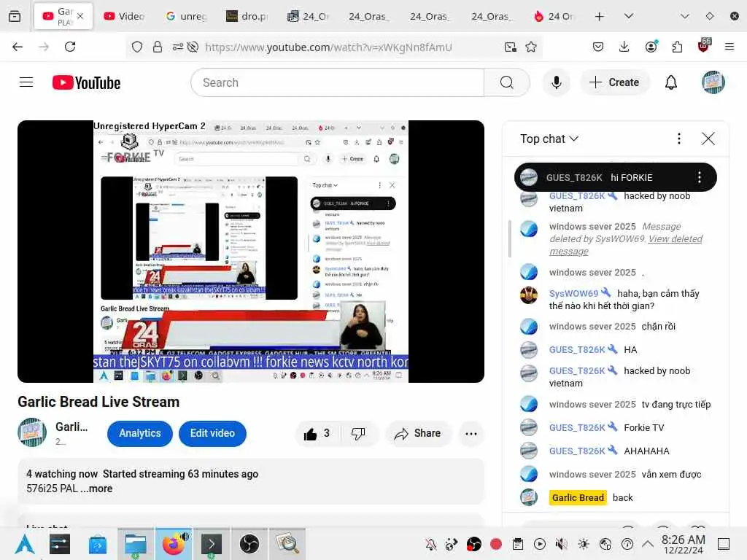Viewport: 747px width, 560px height.
Task: Go to the YouTube home logo
Action: tap(86, 82)
